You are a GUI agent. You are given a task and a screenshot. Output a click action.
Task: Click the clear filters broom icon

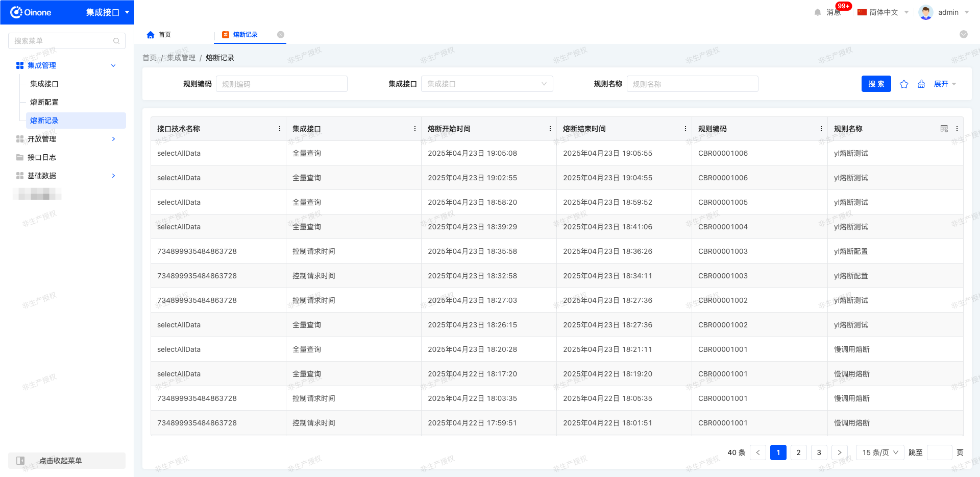(x=921, y=84)
